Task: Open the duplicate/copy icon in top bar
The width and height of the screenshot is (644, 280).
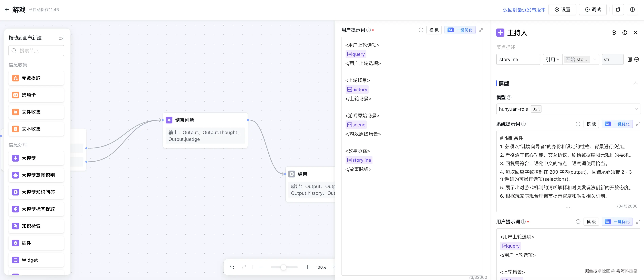Action: pyautogui.click(x=618, y=10)
